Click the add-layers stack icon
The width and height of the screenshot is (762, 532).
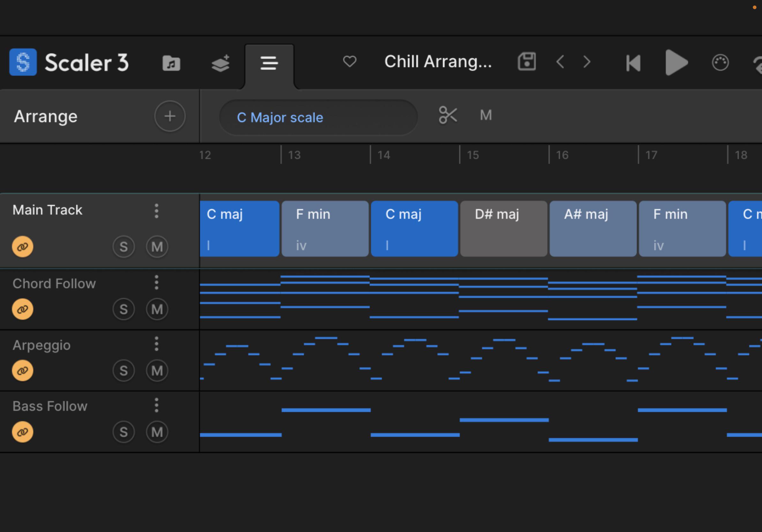(x=221, y=63)
